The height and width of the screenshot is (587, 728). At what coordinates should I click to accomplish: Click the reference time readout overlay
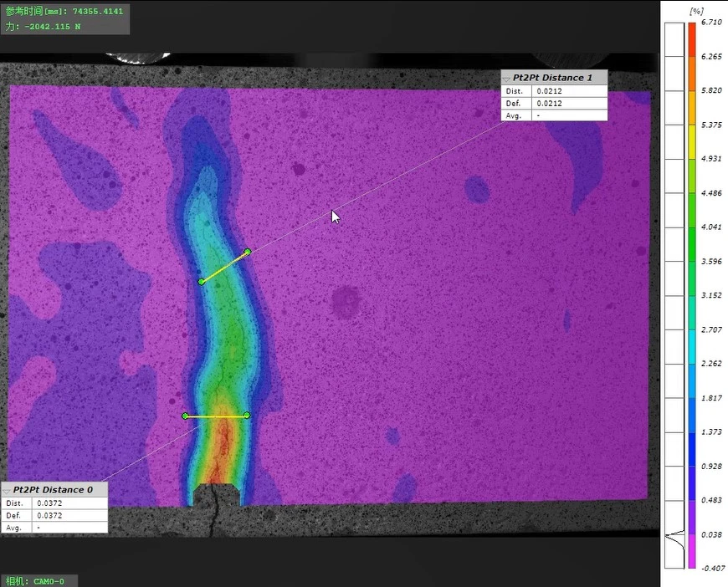coord(65,12)
